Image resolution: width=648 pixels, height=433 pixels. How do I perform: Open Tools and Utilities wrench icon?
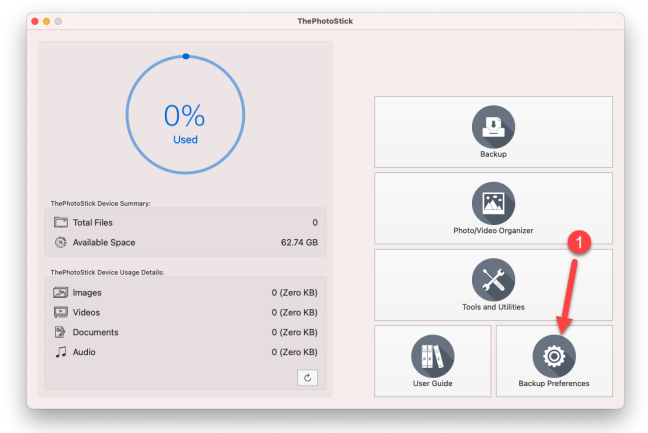(x=493, y=280)
